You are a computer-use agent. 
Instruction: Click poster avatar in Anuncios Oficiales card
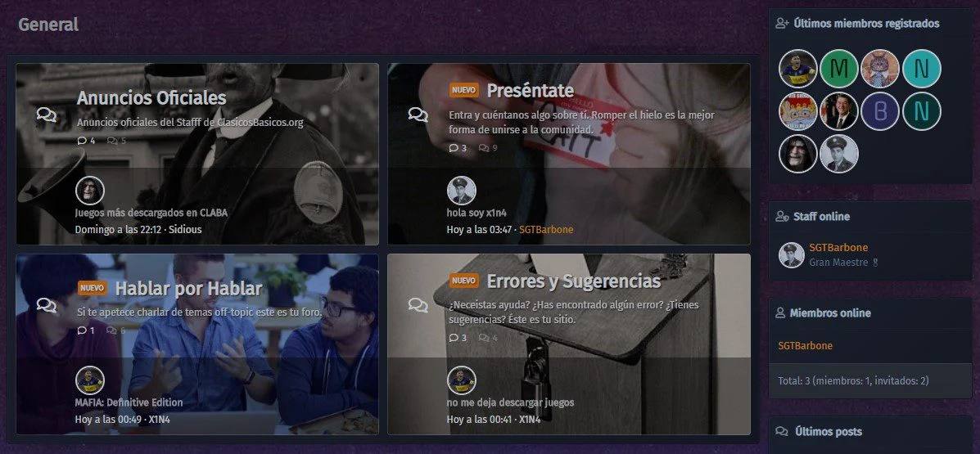(90, 191)
